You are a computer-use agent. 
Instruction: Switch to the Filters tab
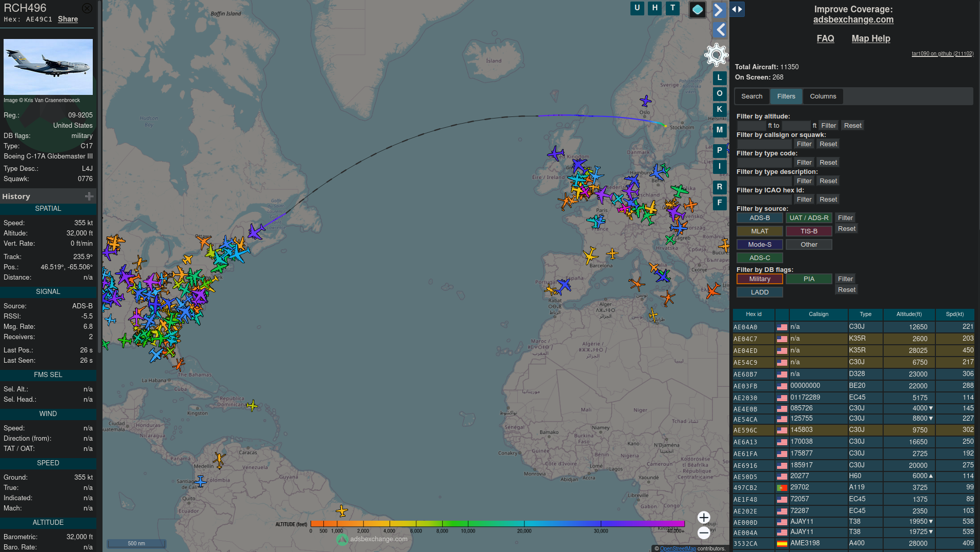point(786,96)
